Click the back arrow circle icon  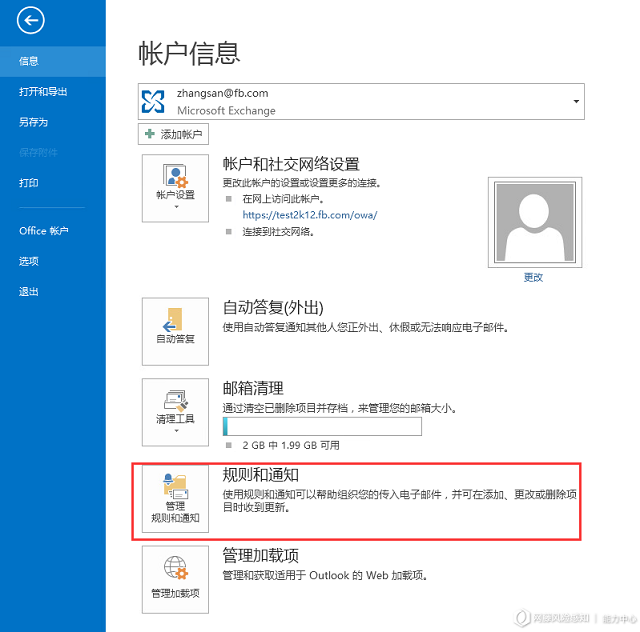pyautogui.click(x=31, y=20)
